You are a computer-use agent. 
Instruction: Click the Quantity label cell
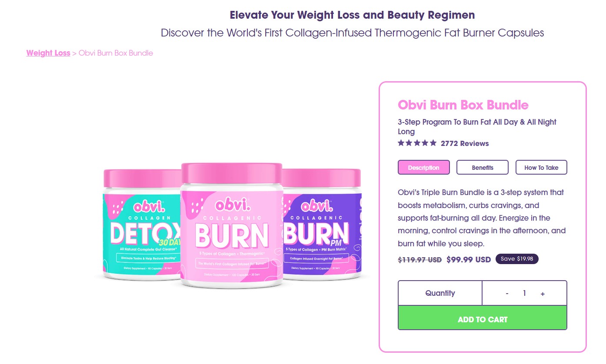[440, 293]
